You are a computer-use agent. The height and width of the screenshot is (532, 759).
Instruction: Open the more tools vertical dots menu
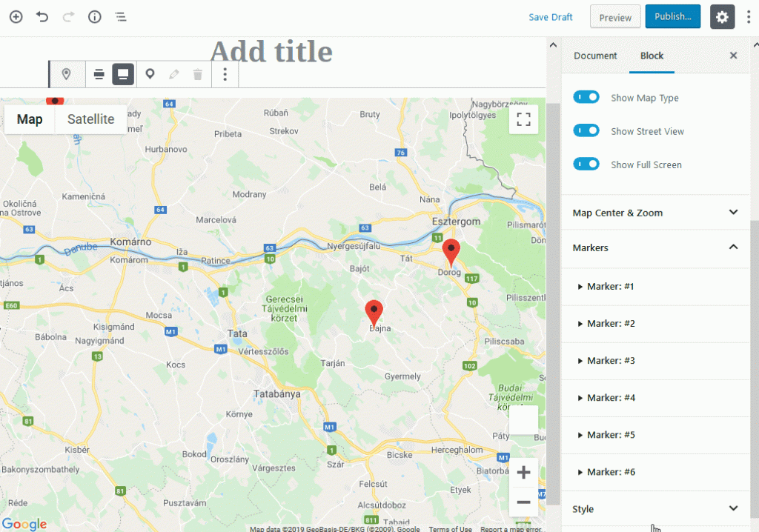click(x=749, y=17)
